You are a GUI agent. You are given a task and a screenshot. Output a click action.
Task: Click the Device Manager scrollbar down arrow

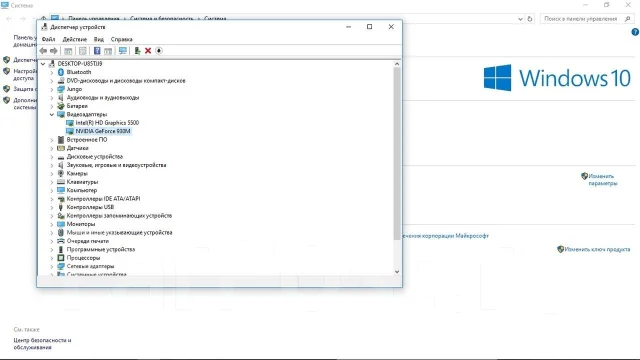pos(397,272)
